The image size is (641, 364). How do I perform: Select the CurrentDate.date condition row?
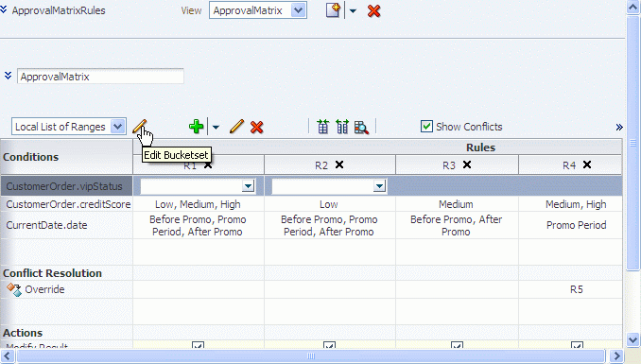[66, 225]
